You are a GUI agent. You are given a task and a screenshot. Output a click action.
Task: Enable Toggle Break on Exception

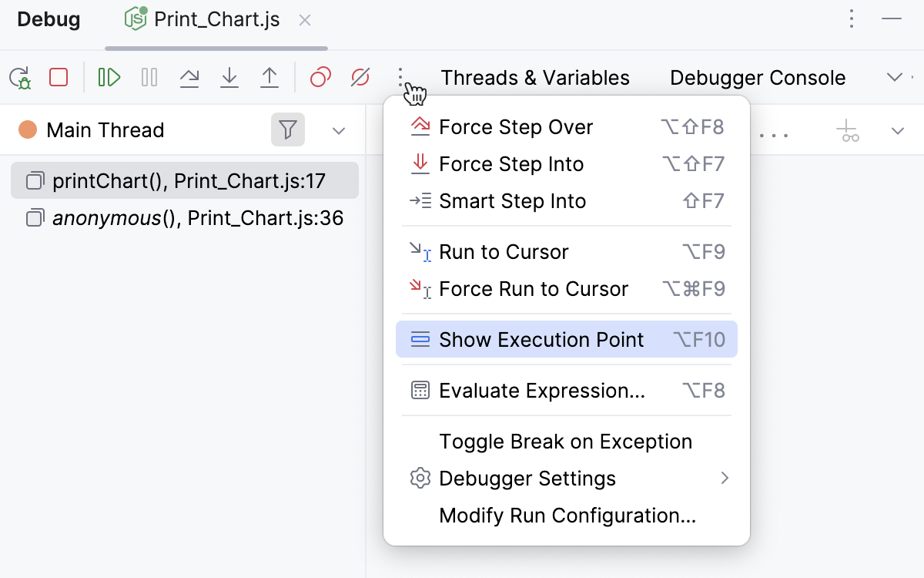pyautogui.click(x=565, y=441)
